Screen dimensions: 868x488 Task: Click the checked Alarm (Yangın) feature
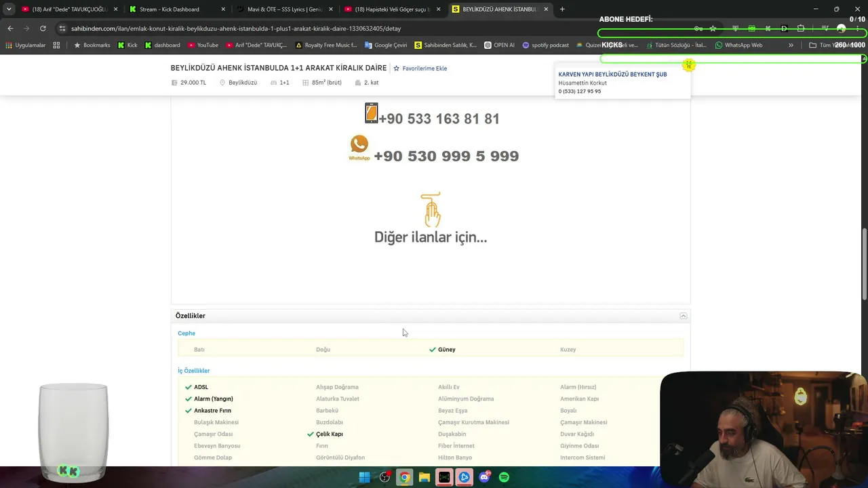click(x=209, y=399)
